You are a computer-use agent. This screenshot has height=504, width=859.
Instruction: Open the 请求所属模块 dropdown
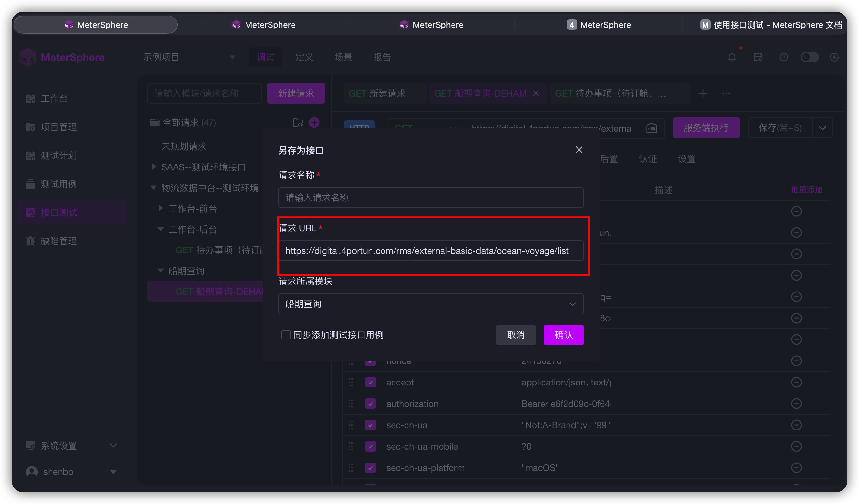pos(431,304)
